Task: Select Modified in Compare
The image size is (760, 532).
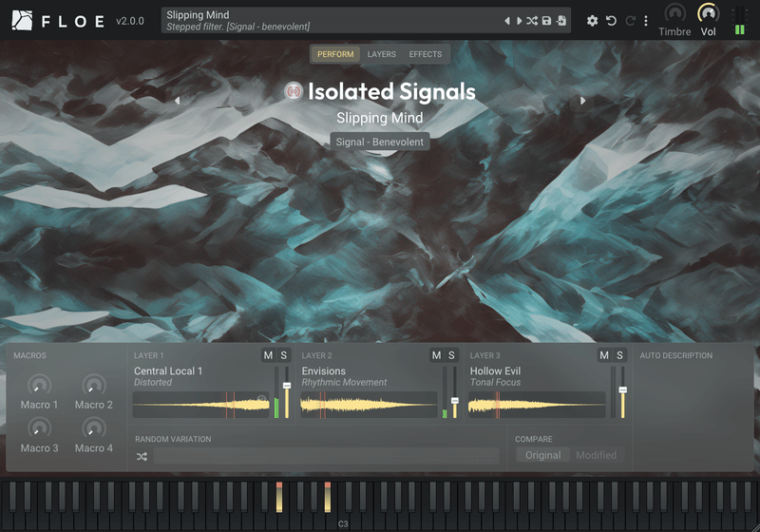Action: coord(597,455)
